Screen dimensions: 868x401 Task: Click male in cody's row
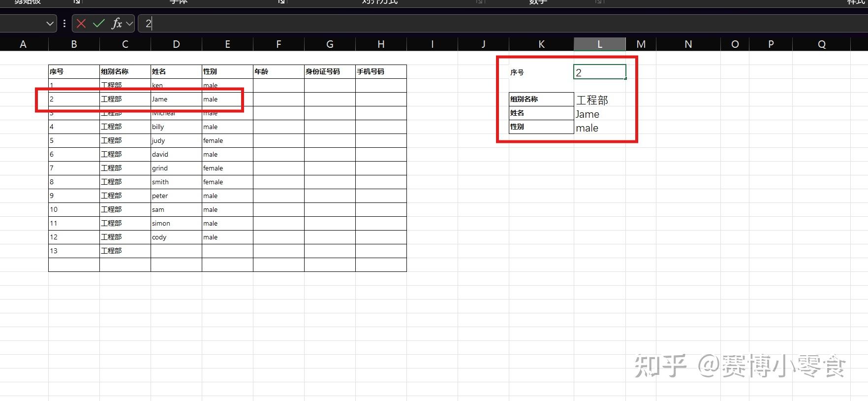click(x=227, y=237)
